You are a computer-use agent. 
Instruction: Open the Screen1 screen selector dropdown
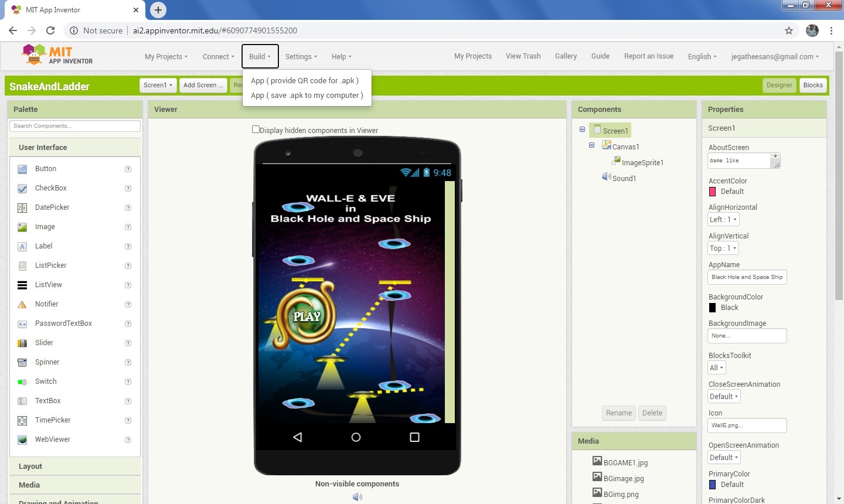(158, 85)
